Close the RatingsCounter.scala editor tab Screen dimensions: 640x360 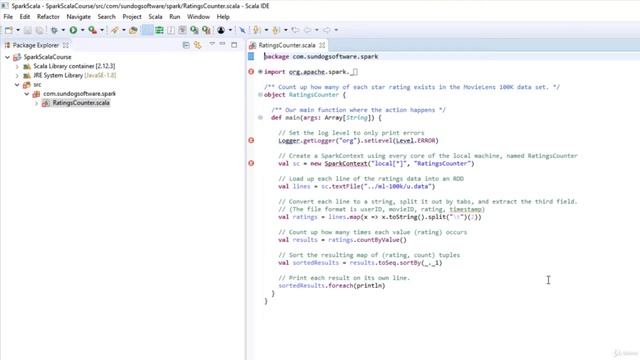(x=322, y=45)
